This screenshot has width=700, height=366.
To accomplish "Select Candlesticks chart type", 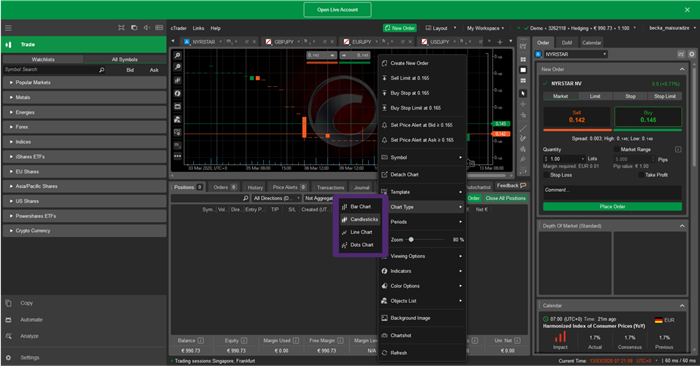I will [360, 219].
